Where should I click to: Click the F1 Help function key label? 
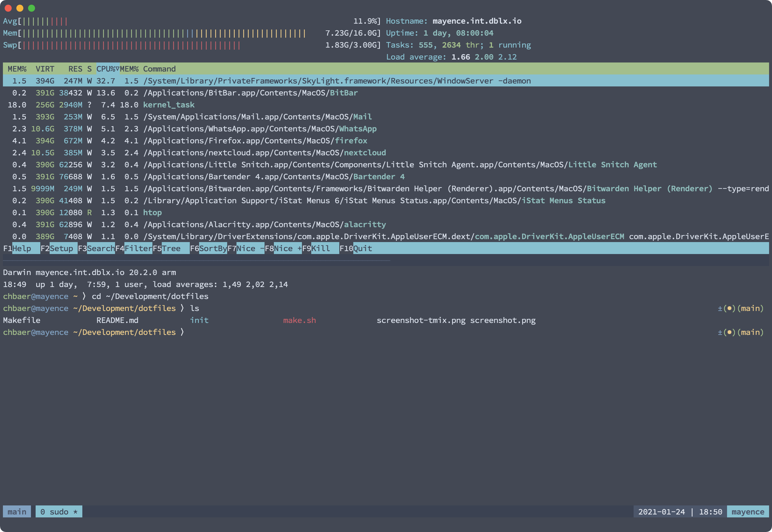(21, 248)
